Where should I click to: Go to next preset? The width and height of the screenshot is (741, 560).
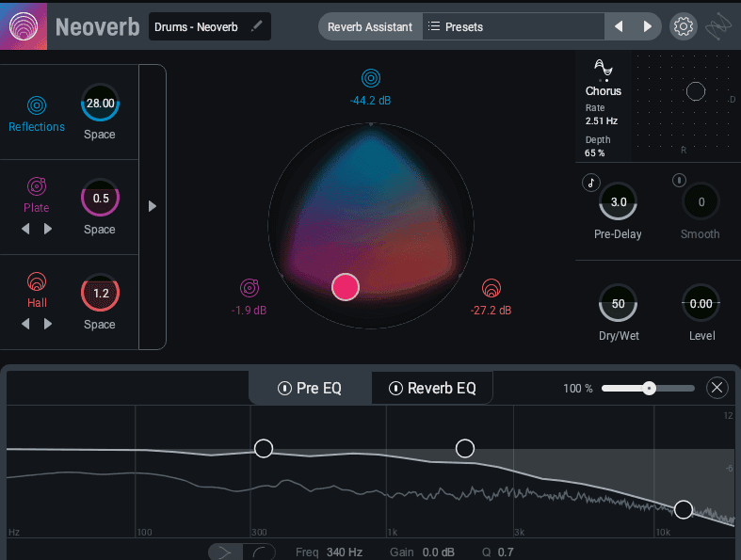coord(648,26)
